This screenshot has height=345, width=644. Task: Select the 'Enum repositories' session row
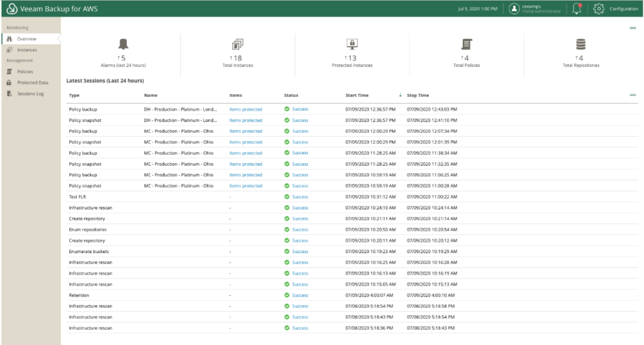[352, 229]
